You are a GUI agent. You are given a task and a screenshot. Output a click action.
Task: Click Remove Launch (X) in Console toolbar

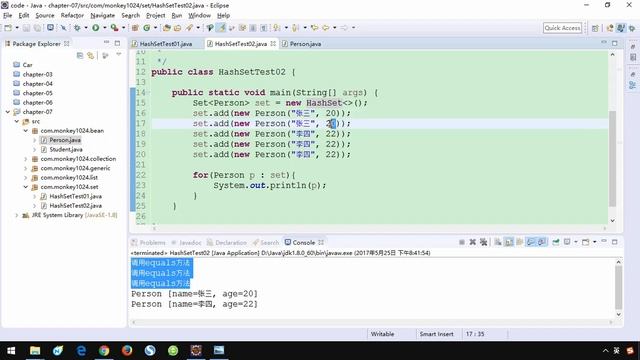click(473, 242)
